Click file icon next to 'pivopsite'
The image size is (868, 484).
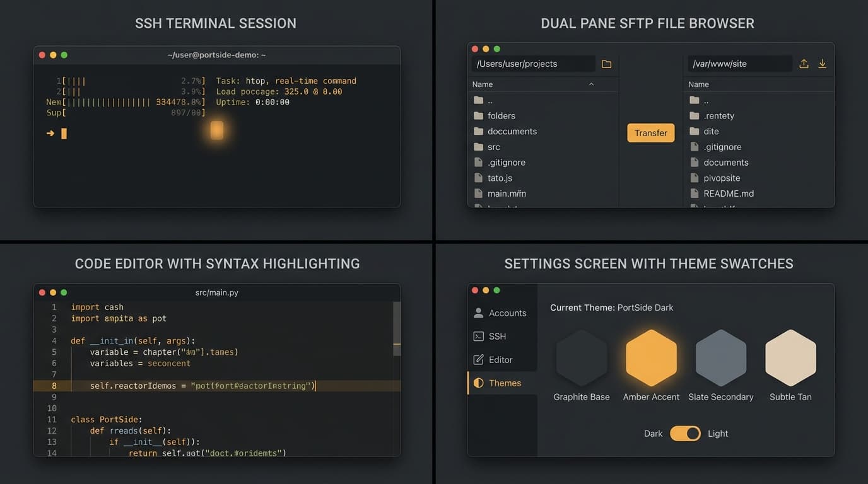click(x=694, y=178)
